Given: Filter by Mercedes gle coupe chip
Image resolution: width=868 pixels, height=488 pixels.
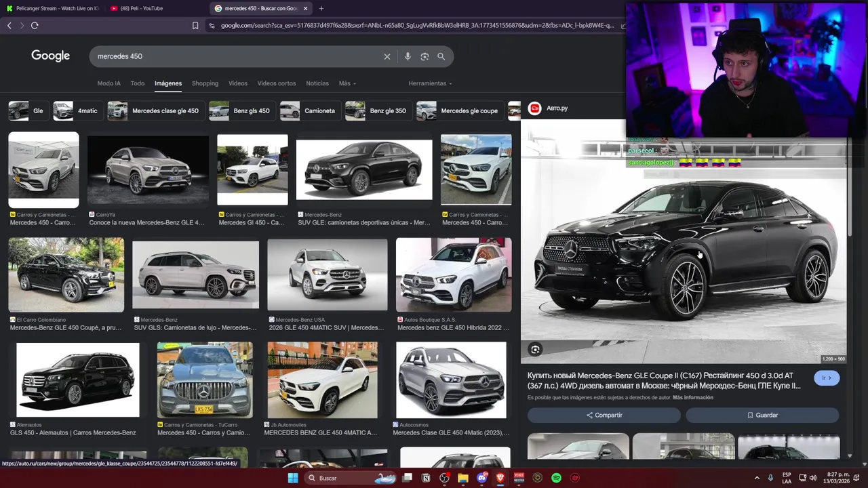Looking at the screenshot, I should pos(458,110).
